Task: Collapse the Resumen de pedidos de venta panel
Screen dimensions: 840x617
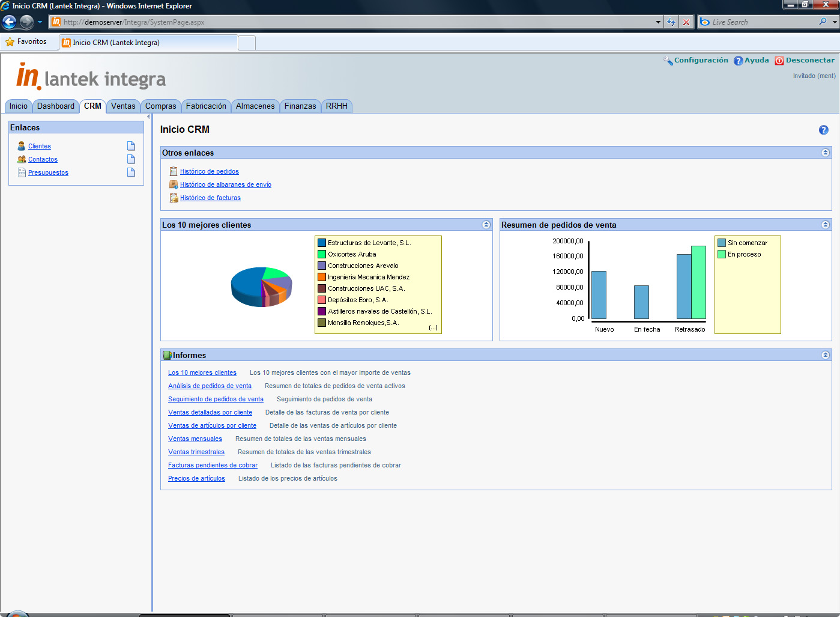Action: pos(825,225)
